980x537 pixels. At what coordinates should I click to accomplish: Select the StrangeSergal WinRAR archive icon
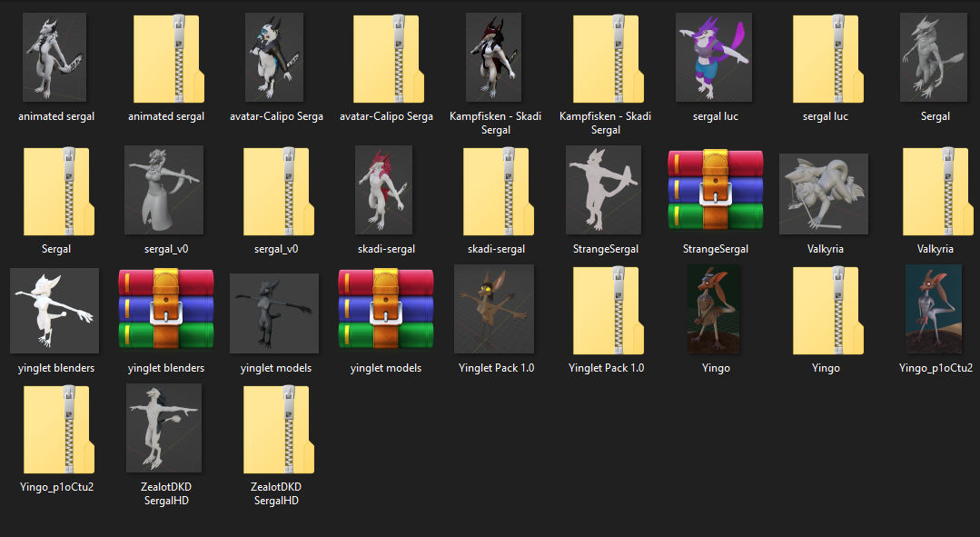(x=716, y=189)
